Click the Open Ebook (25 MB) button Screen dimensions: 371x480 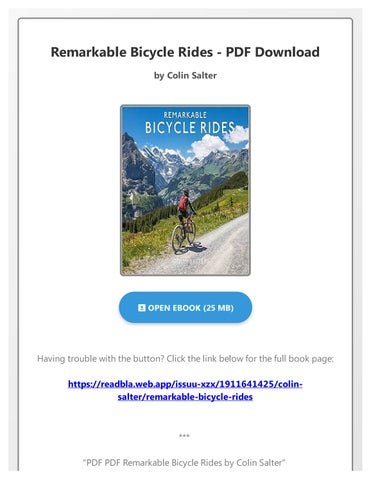click(185, 307)
